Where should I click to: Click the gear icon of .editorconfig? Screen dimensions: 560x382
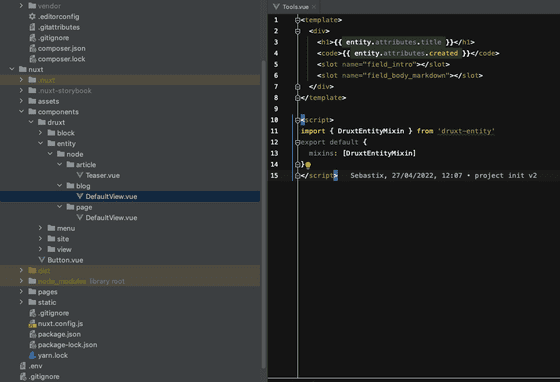32,16
